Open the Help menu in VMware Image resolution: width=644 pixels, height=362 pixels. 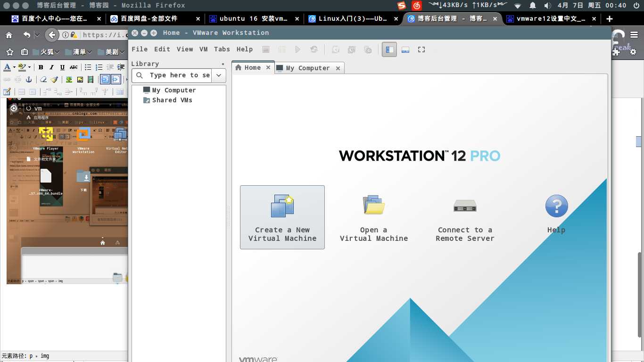coord(245,49)
